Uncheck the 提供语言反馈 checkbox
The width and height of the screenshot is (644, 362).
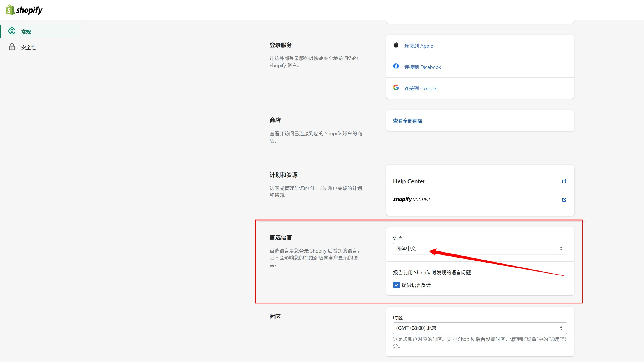pyautogui.click(x=396, y=285)
